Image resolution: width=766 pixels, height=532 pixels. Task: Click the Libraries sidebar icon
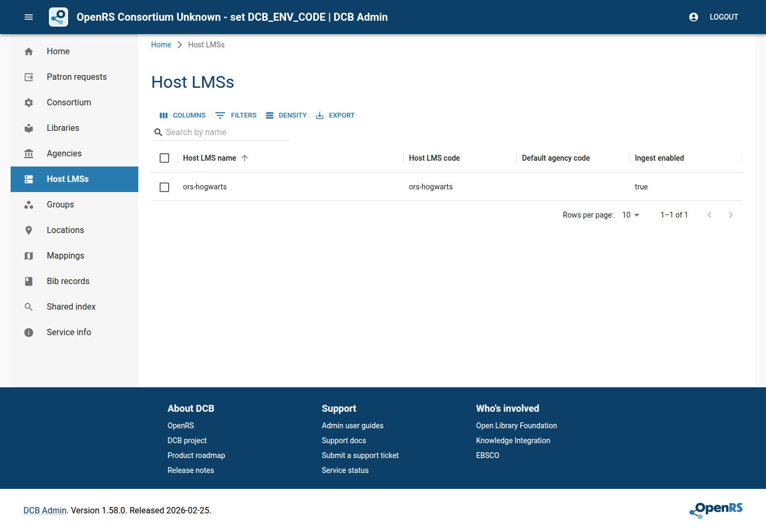[29, 128]
